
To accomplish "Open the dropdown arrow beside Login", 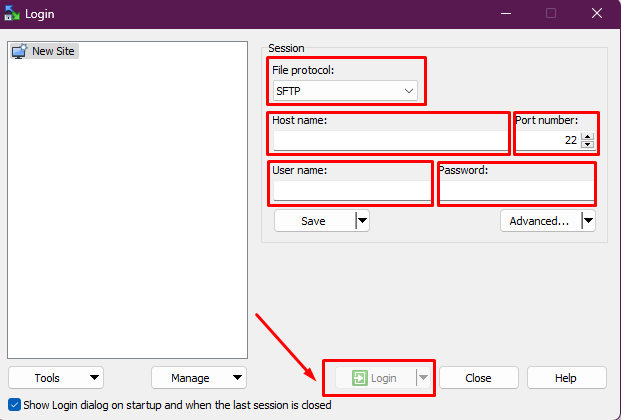I will pyautogui.click(x=423, y=378).
